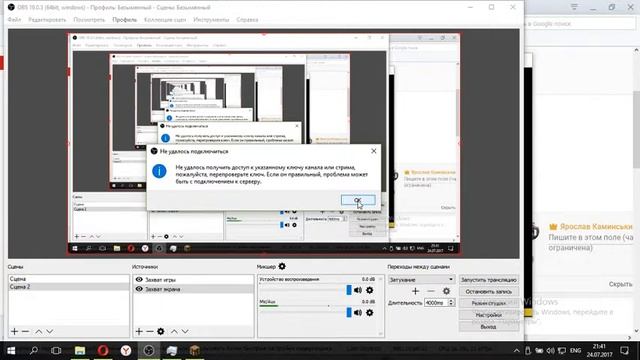640x360 pixels.
Task: Open Mixer settings gear next to Микшер
Action: tap(282, 267)
